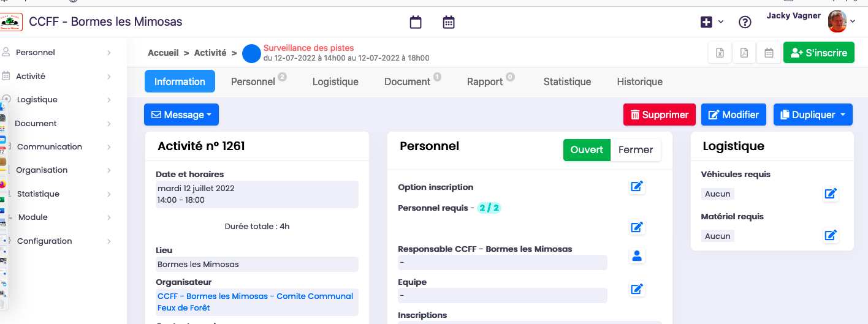The width and height of the screenshot is (868, 324).
Task: Open the Message dropdown button
Action: [x=181, y=115]
